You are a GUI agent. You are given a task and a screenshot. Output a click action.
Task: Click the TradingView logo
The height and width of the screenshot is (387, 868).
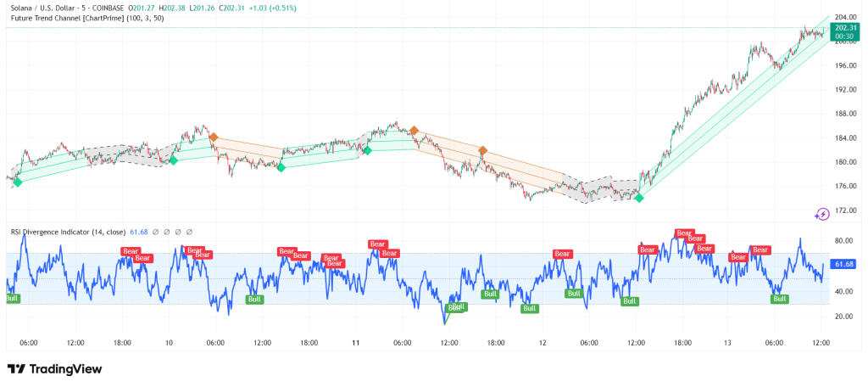54,369
